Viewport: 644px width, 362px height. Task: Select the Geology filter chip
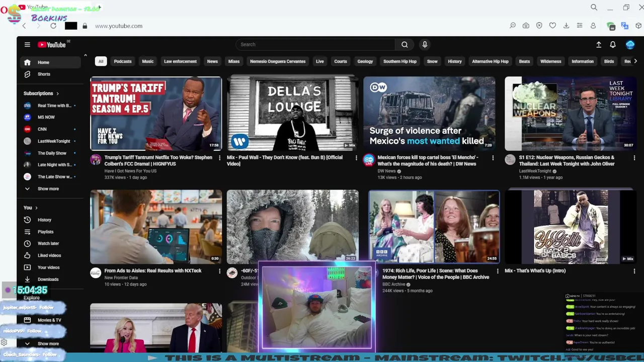(x=365, y=61)
